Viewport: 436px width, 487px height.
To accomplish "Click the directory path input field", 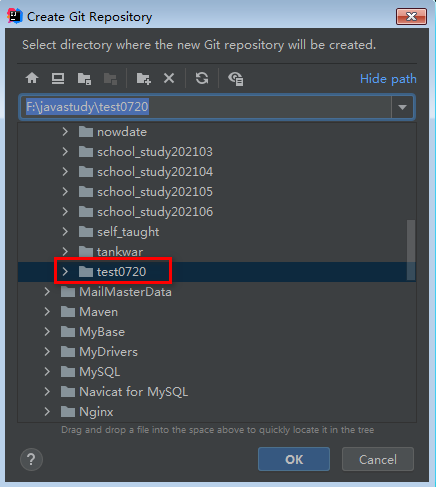I will click(x=206, y=107).
